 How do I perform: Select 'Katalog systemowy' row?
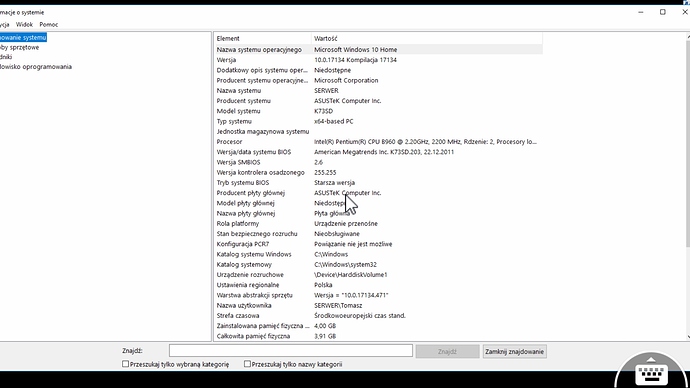coord(378,265)
